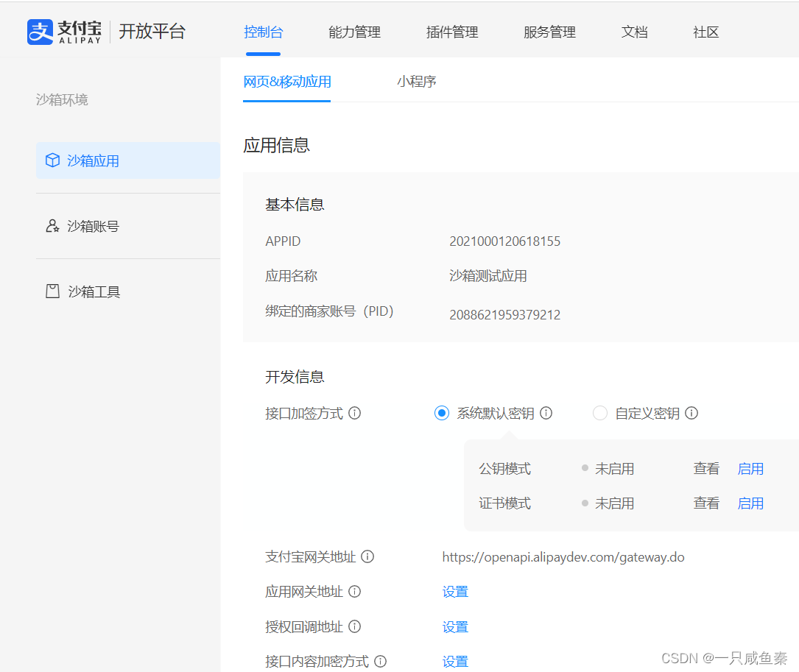The height and width of the screenshot is (672, 799).
Task: Click 查看 in the 公钥模式 row
Action: coord(706,469)
